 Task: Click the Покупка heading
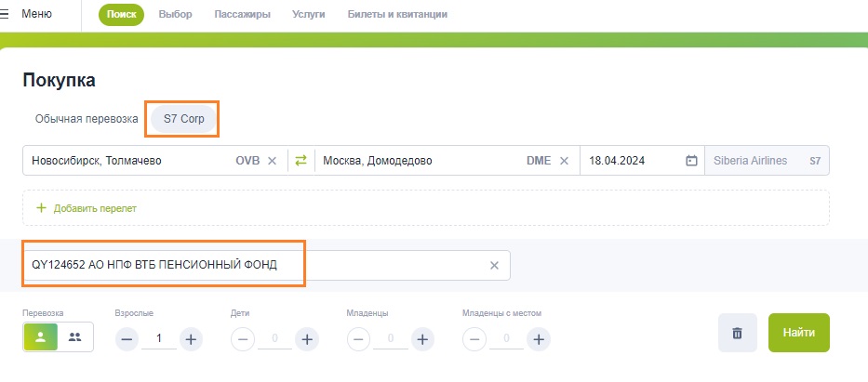(x=59, y=80)
